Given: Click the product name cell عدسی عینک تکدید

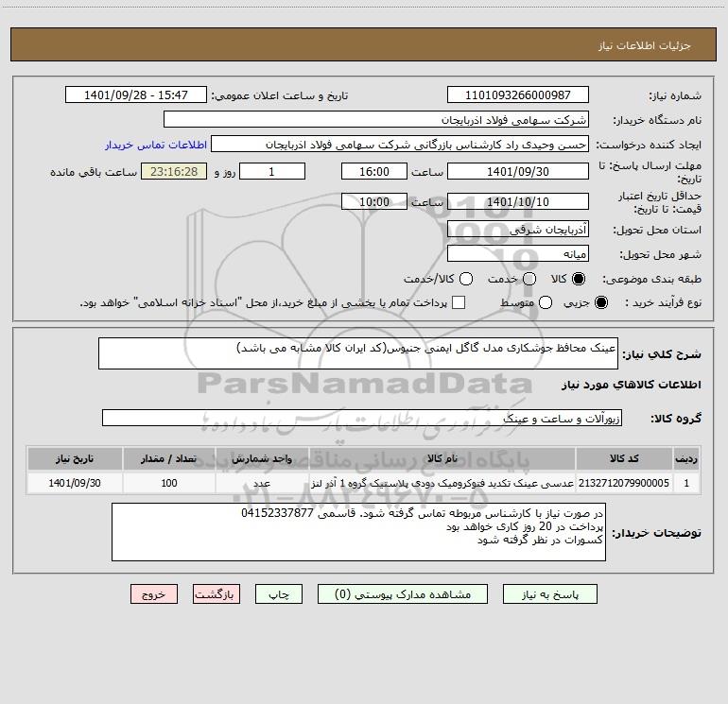Looking at the screenshot, I should tap(442, 483).
